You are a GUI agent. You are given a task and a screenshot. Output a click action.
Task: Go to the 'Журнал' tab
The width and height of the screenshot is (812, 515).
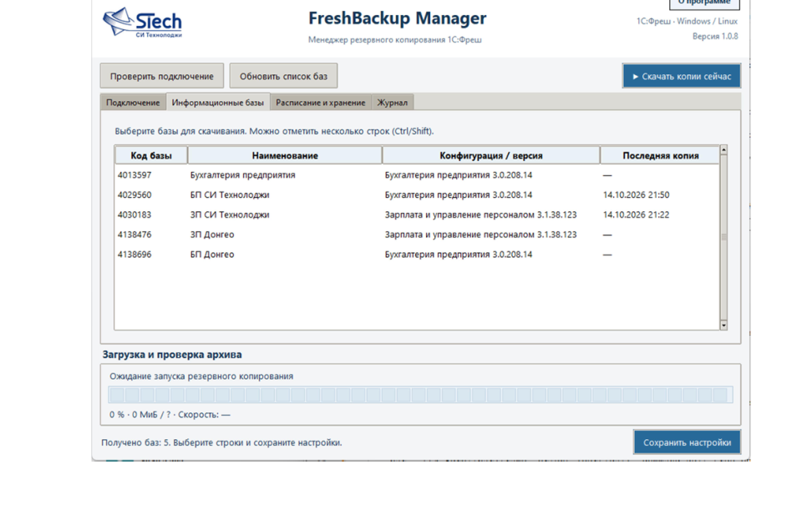coord(392,103)
